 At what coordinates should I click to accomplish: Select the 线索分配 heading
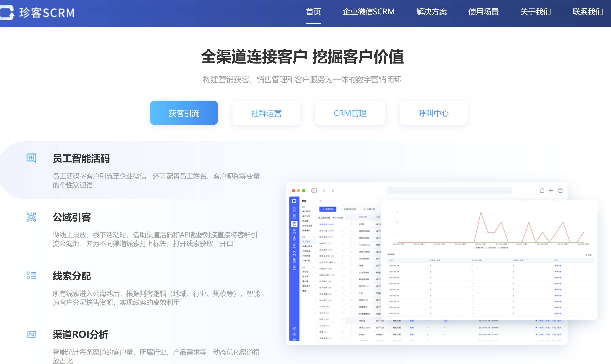(72, 276)
